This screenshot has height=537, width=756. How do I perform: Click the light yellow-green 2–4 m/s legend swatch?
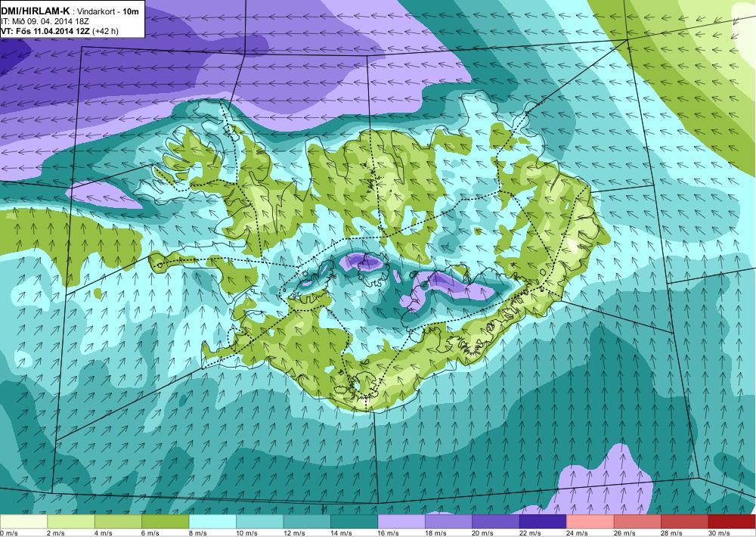71,522
